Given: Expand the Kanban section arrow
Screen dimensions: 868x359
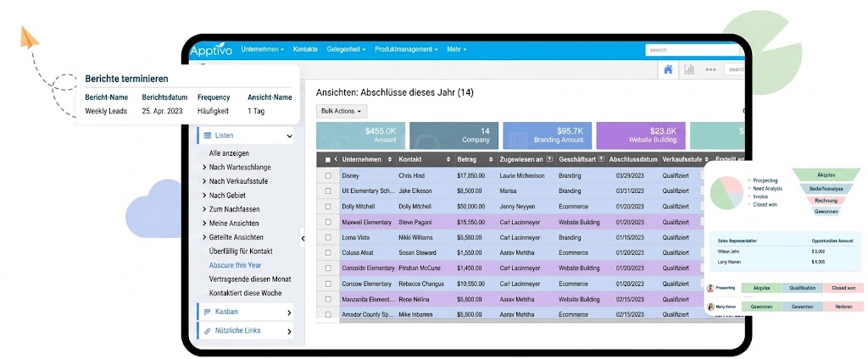Looking at the screenshot, I should (289, 312).
